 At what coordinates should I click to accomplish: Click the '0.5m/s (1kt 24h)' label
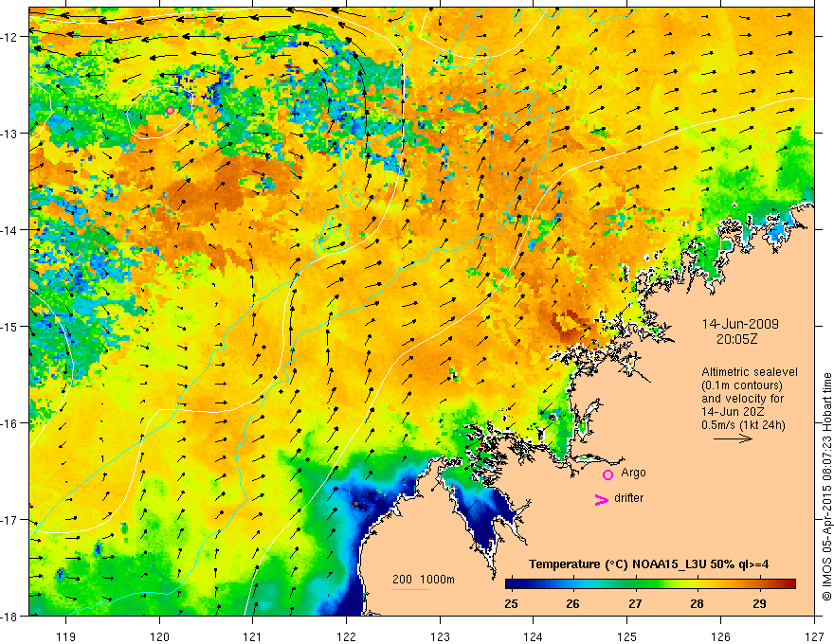[x=743, y=425]
